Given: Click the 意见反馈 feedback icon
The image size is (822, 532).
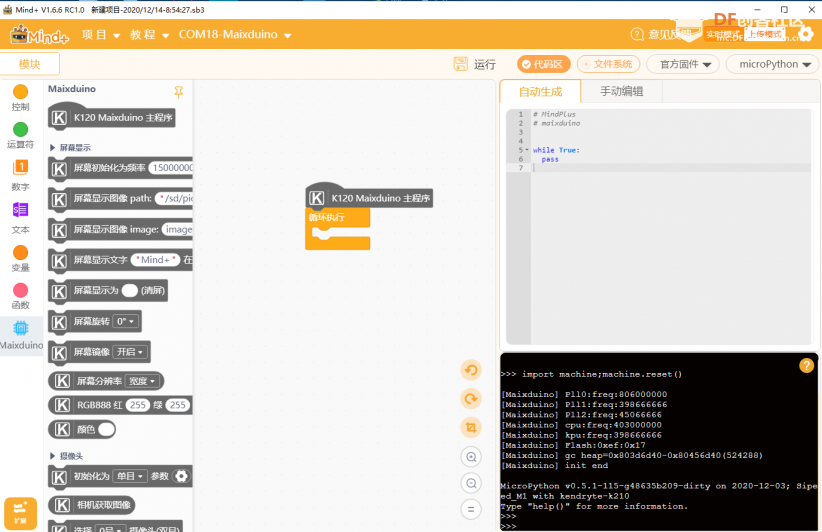Looking at the screenshot, I should (636, 34).
